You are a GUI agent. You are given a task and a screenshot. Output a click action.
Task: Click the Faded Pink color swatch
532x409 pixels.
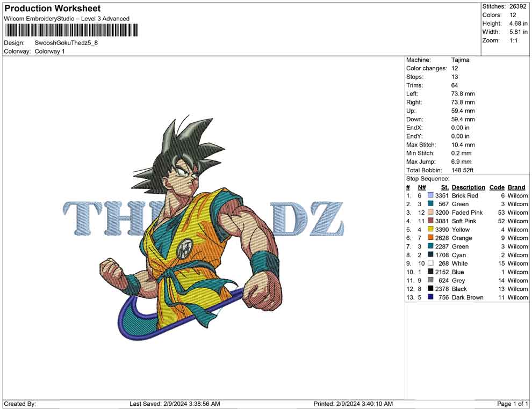[x=430, y=212]
